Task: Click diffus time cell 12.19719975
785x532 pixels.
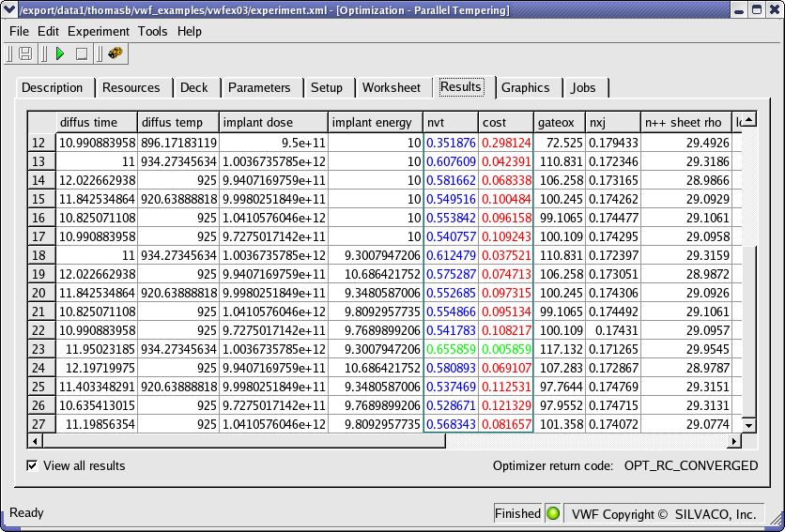Action: coord(97,368)
